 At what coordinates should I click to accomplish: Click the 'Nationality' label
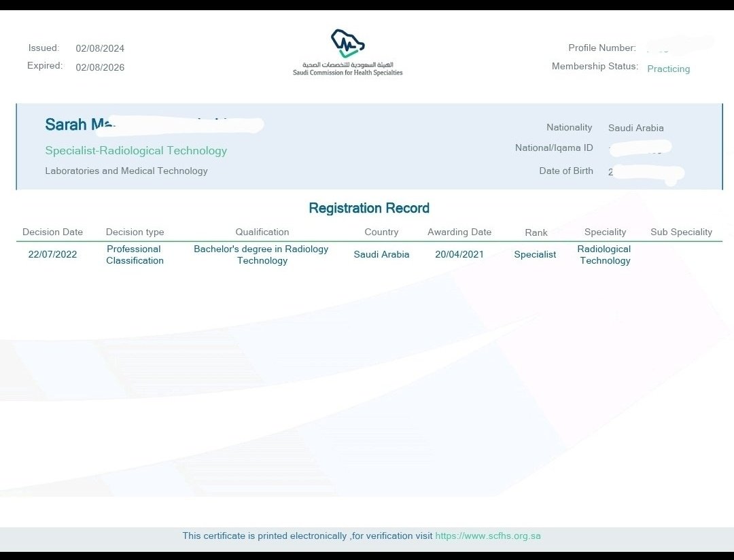(570, 127)
